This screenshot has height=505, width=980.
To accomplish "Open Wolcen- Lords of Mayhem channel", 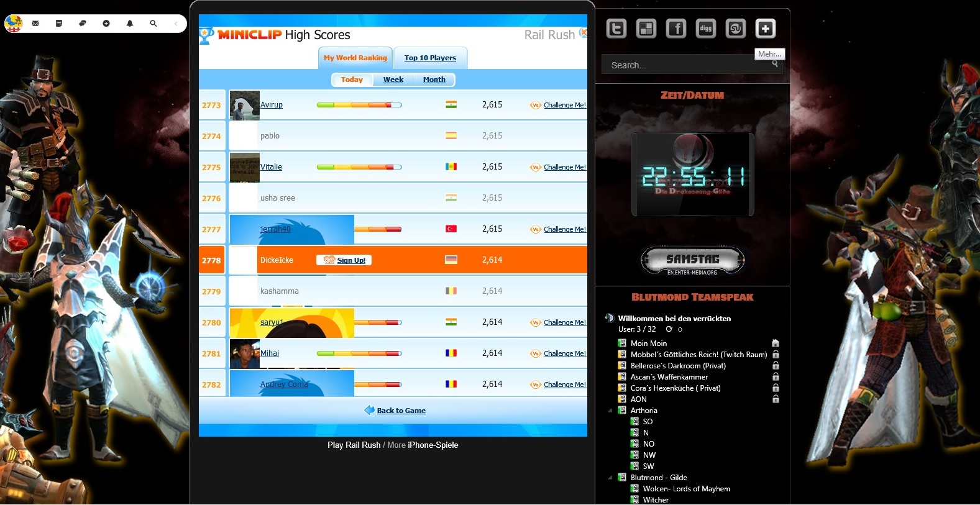I will point(686,488).
